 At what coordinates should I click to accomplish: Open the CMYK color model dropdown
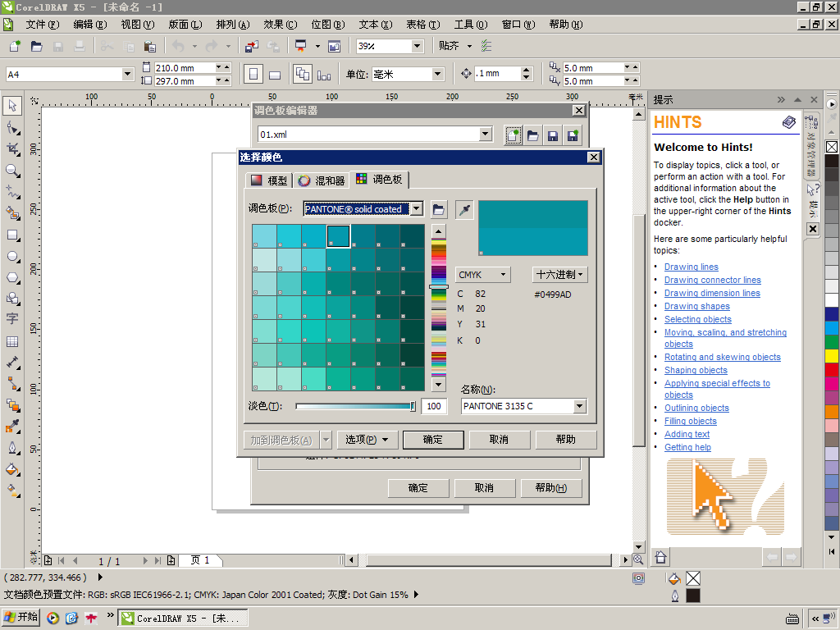(x=482, y=275)
